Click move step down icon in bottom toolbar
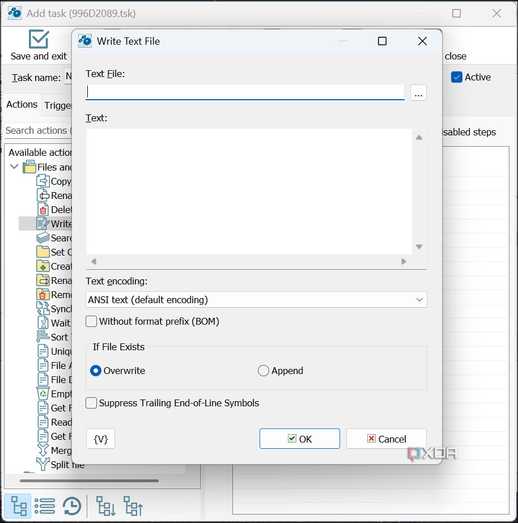The height and width of the screenshot is (523, 518). coord(105,506)
